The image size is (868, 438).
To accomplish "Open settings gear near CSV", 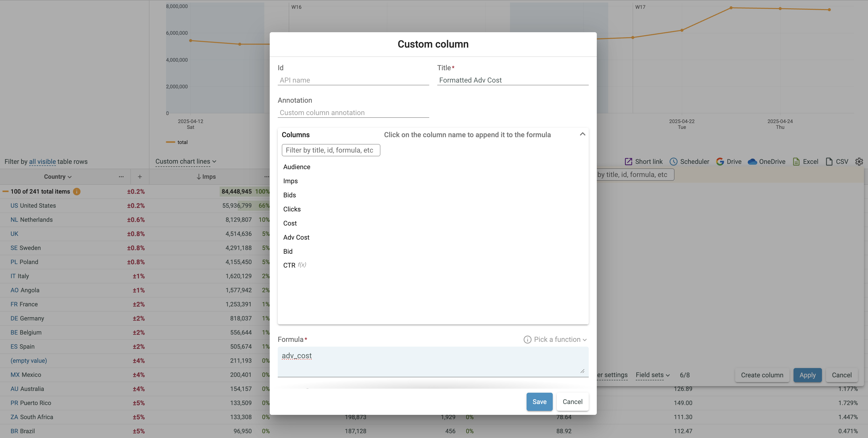I will 859,162.
